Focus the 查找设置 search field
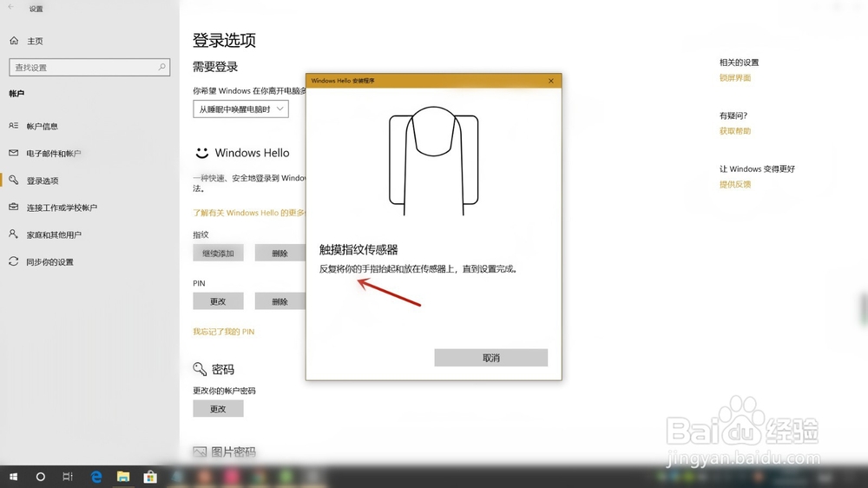This screenshot has height=488, width=868. (89, 67)
